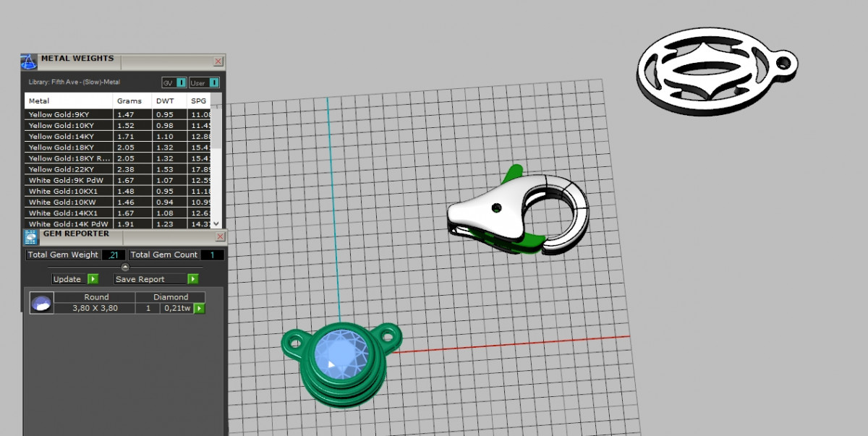
Task: Select the Yellow Gold:22KY row
Action: (x=118, y=169)
